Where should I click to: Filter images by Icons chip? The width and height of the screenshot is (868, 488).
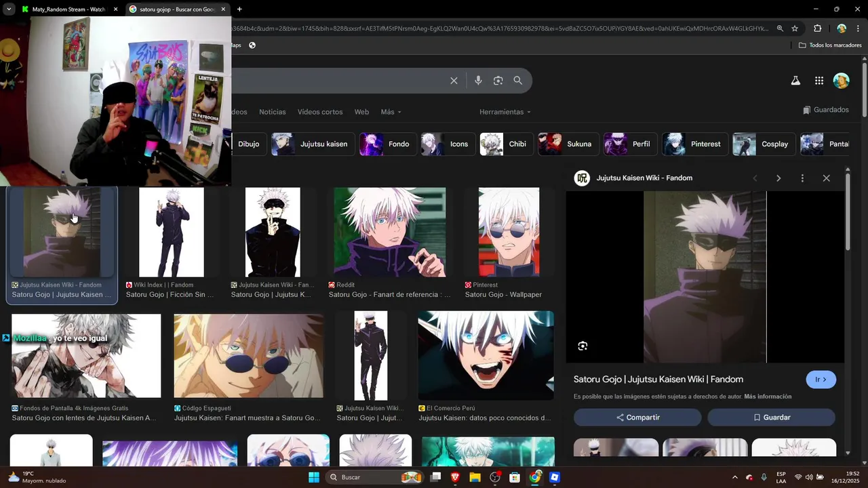[448, 144]
